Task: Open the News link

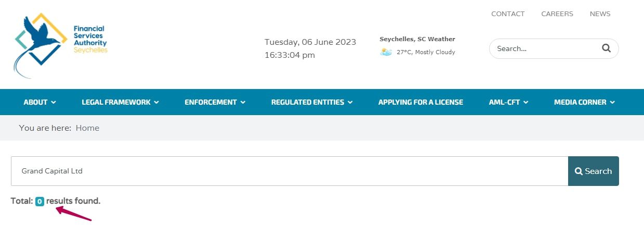Action: click(x=600, y=14)
